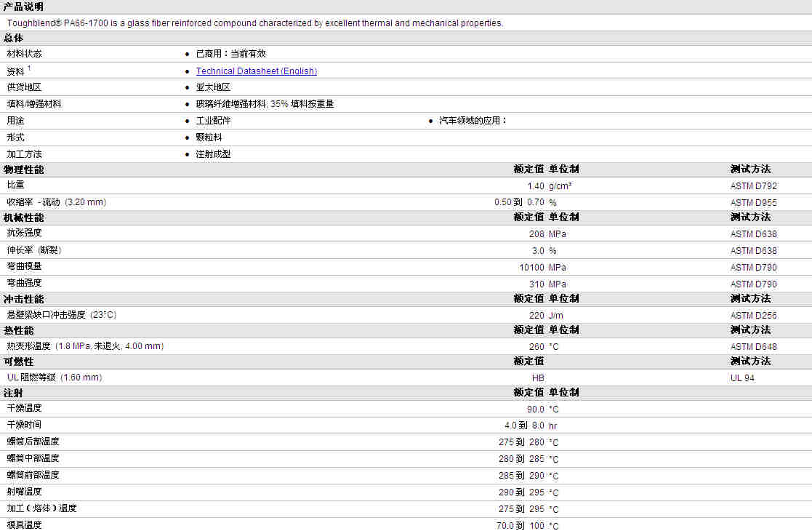Select the 'ASTM D955' test method

(x=754, y=202)
